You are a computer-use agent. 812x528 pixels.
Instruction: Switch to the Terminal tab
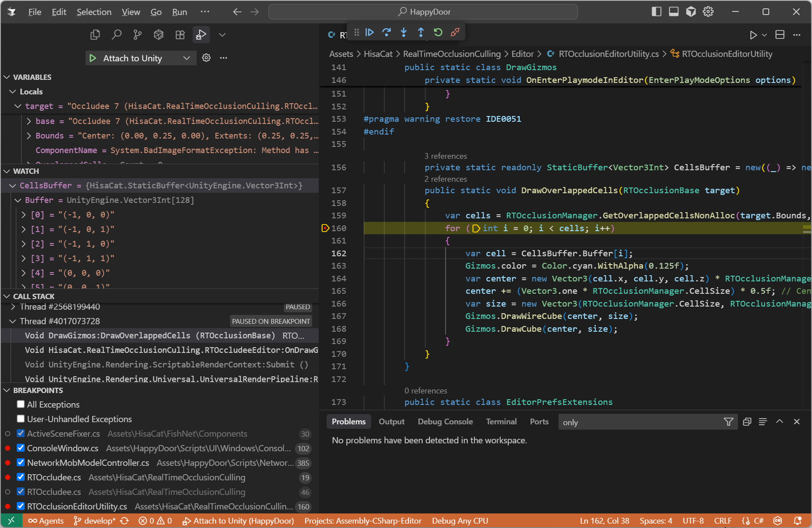coord(501,422)
